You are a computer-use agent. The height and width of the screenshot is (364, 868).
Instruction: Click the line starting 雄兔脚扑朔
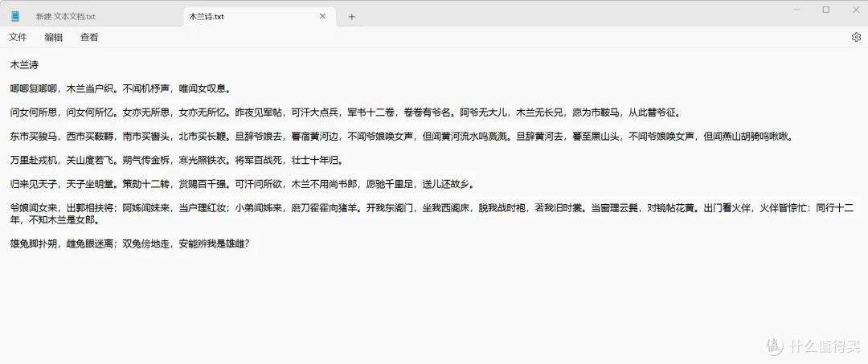(131, 243)
